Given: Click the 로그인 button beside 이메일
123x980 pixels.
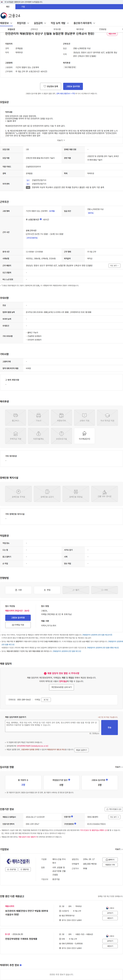Looking at the screenshot, I should point(46,700).
